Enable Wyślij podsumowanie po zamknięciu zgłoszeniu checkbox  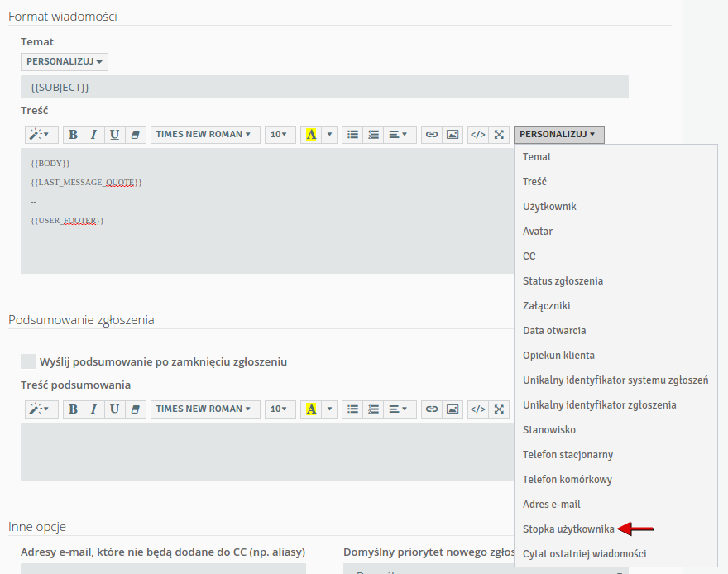[28, 361]
